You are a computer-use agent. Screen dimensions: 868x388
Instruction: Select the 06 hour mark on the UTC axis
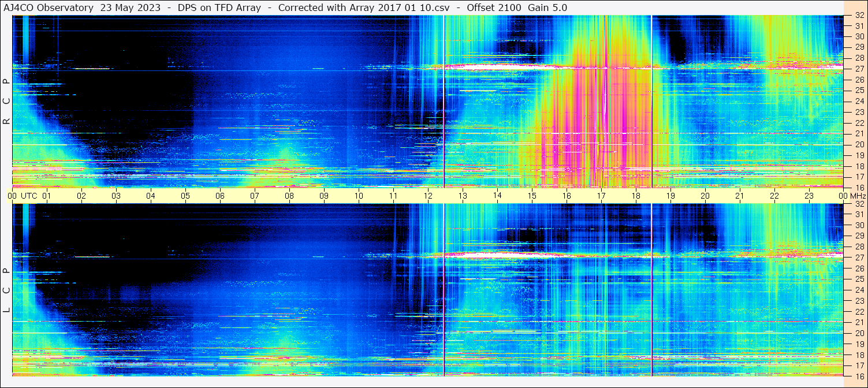click(x=220, y=196)
